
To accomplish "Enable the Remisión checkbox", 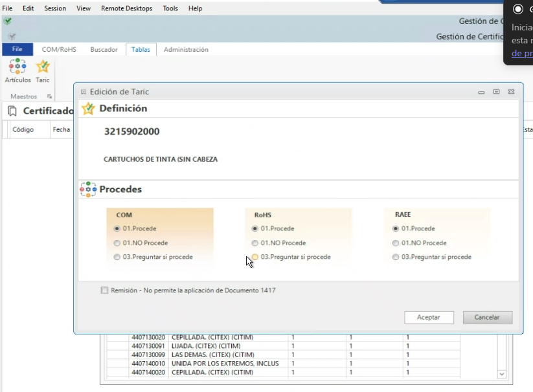I will coord(105,290).
